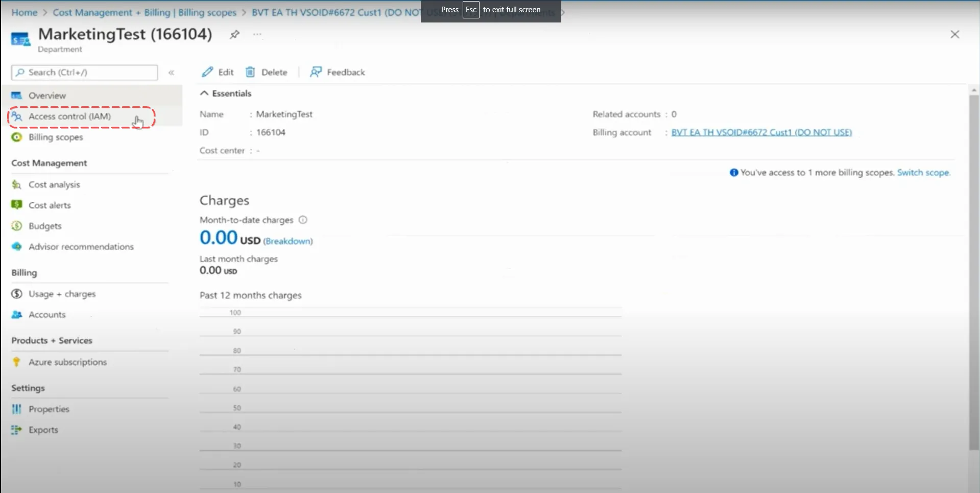The image size is (980, 493).
Task: Click the Switch scope link
Action: pos(923,173)
